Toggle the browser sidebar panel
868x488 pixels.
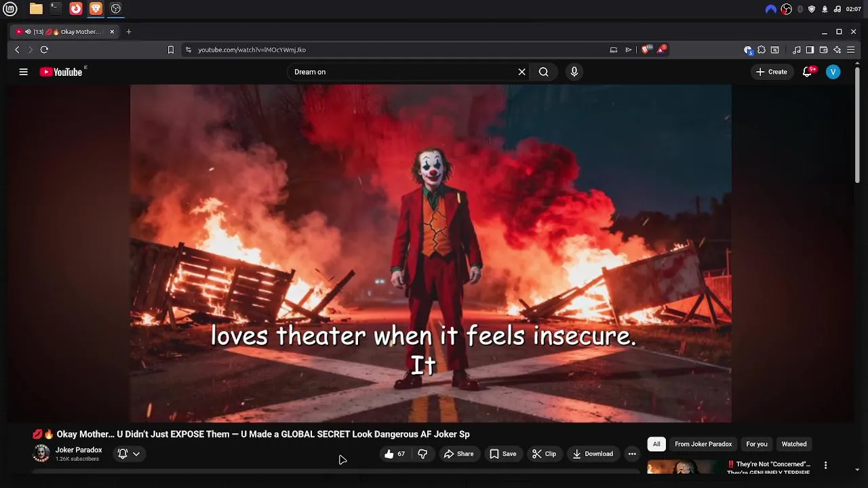point(810,49)
